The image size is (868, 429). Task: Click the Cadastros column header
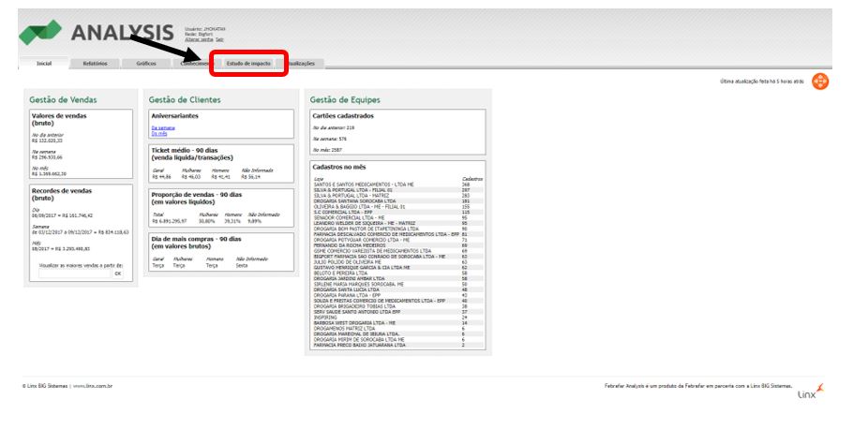point(473,179)
